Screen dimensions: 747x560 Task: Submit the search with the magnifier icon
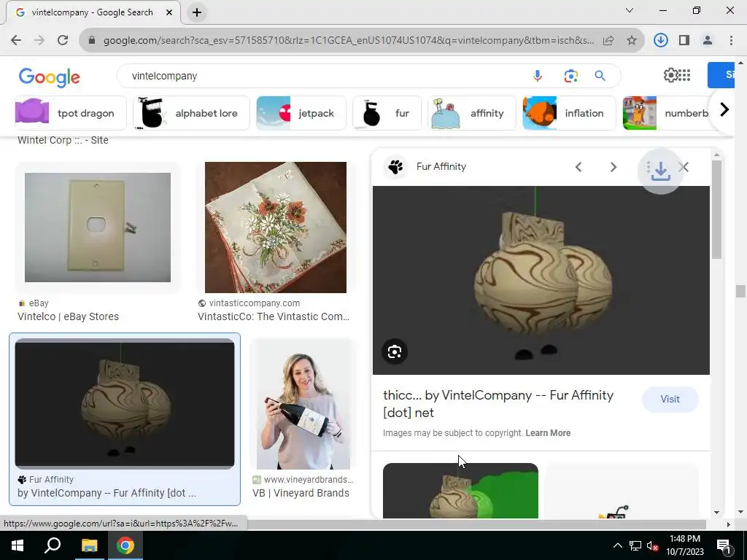point(600,76)
